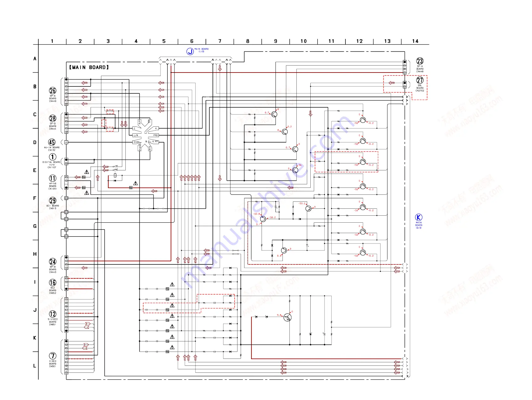Click the circled 28 SP-B board marker

[53, 118]
